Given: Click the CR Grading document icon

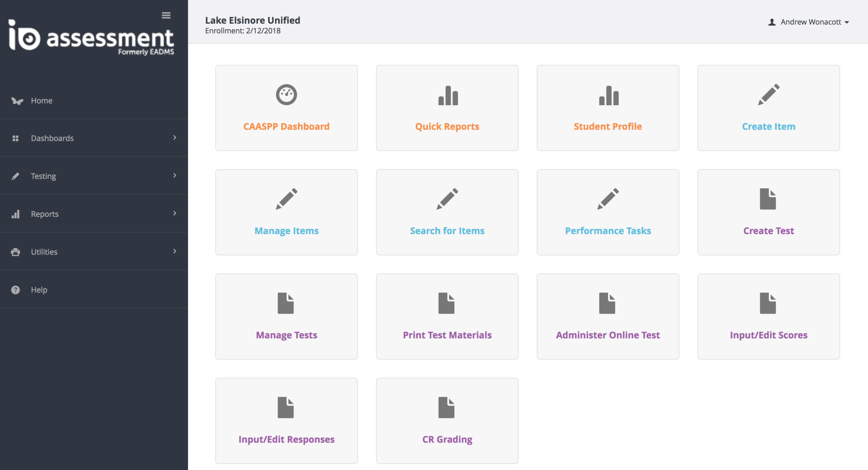Looking at the screenshot, I should (446, 407).
